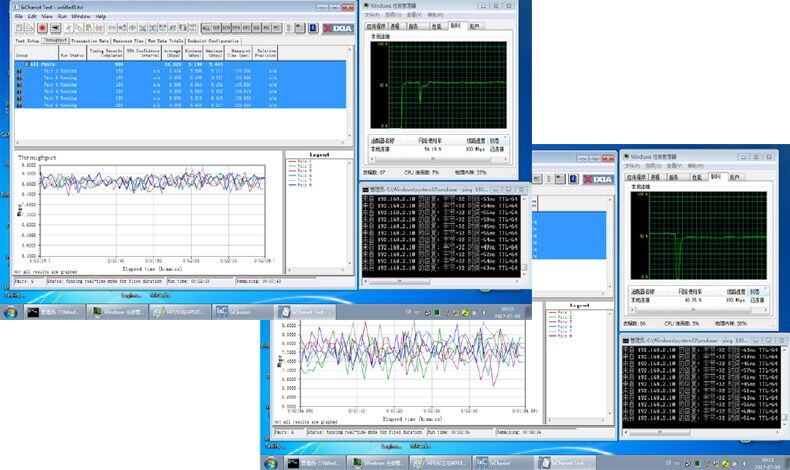The image size is (790, 470).
Task: Switch to the Endpoint Configuration tab
Action: click(214, 41)
